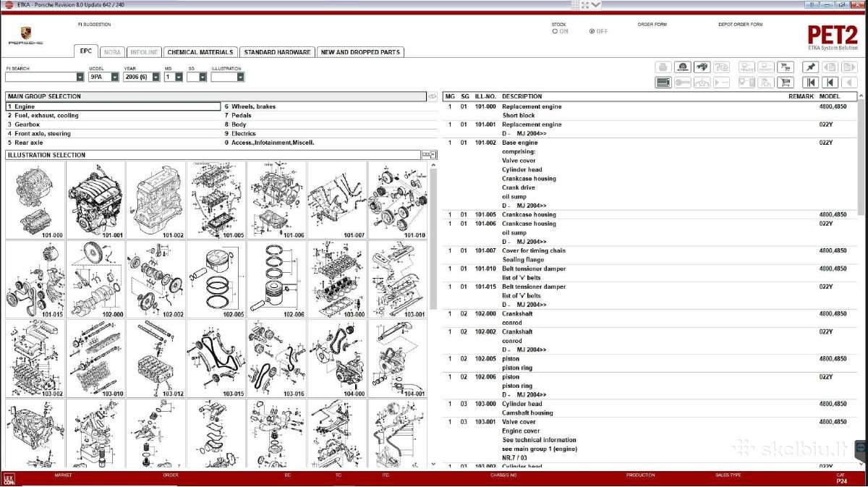Select main group 9 Electrics
Viewport: 868px width, 487px height.
pyautogui.click(x=330, y=133)
